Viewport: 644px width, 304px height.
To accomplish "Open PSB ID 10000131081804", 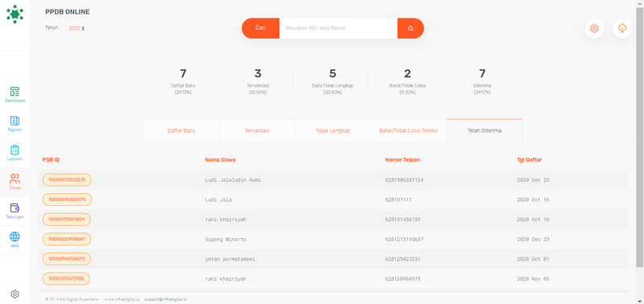I will (67, 220).
